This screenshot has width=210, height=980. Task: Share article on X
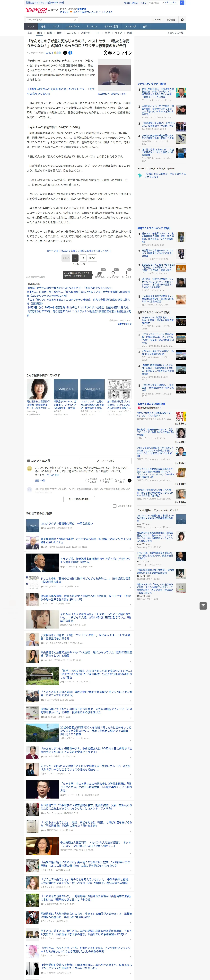click(65, 53)
